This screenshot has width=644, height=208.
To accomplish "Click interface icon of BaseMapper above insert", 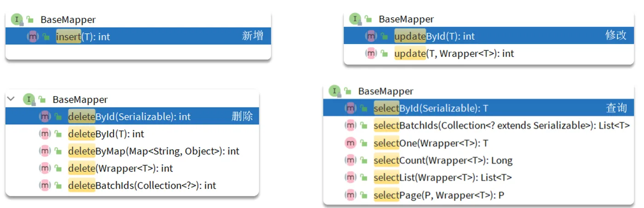I will [x=17, y=19].
